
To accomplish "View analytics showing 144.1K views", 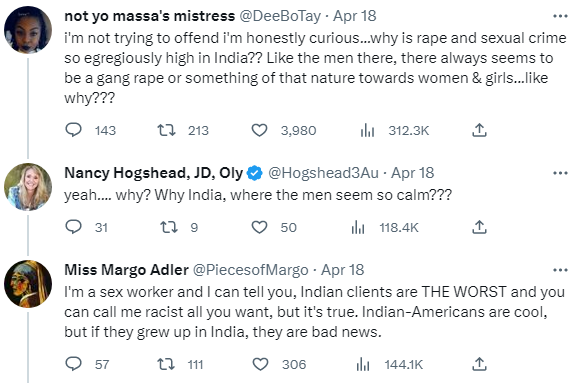I will [363, 364].
